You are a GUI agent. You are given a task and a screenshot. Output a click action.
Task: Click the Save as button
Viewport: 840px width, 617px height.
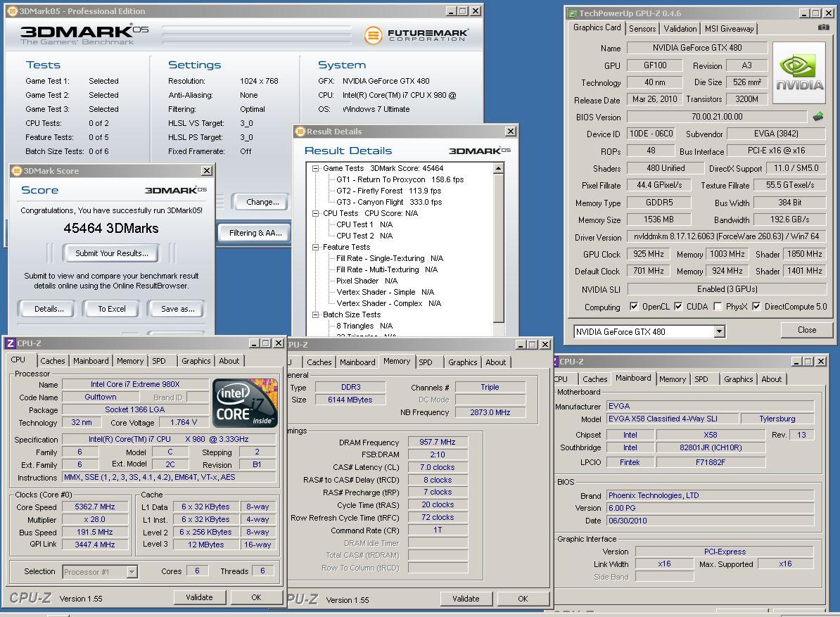point(177,309)
